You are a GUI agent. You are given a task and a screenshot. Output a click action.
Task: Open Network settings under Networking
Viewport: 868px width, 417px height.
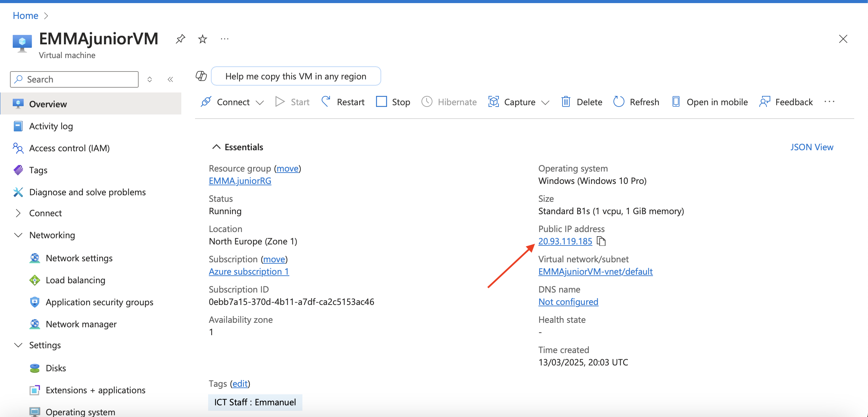pyautogui.click(x=79, y=258)
